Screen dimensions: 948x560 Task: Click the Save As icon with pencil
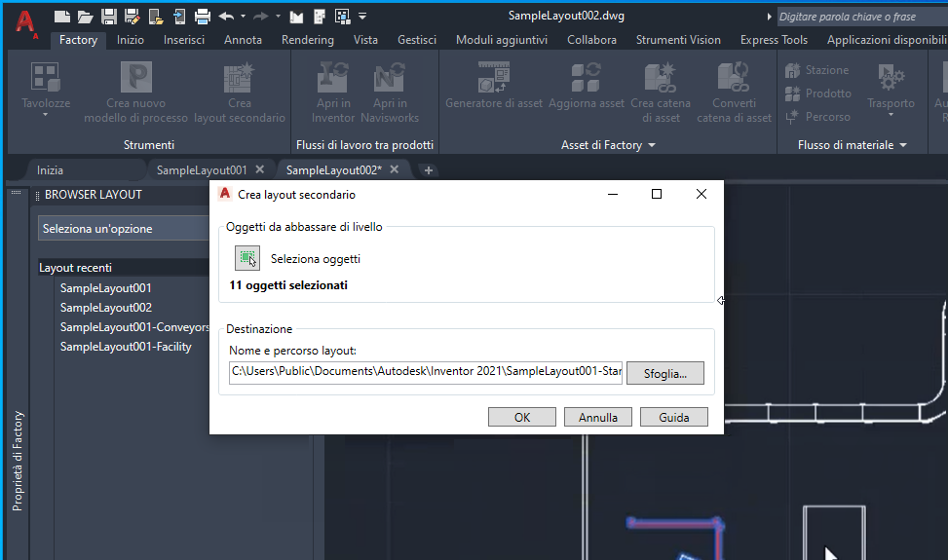tap(132, 17)
